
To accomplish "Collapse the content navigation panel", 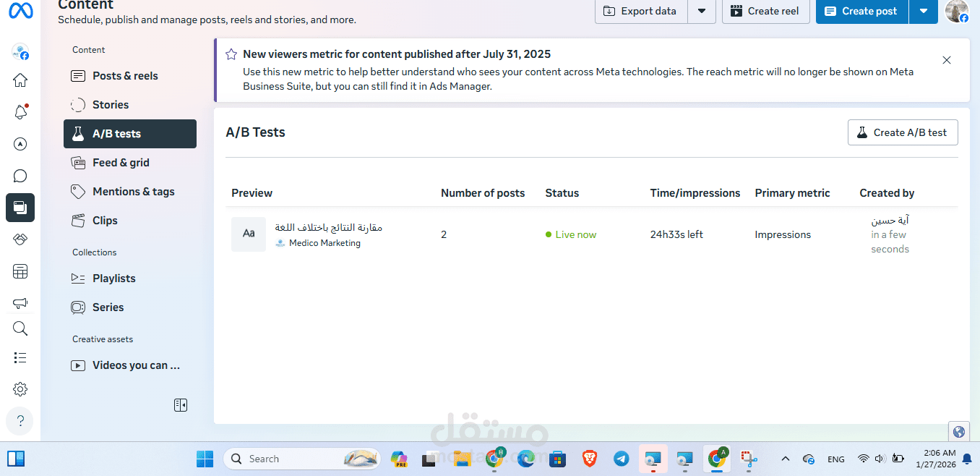I will click(181, 405).
